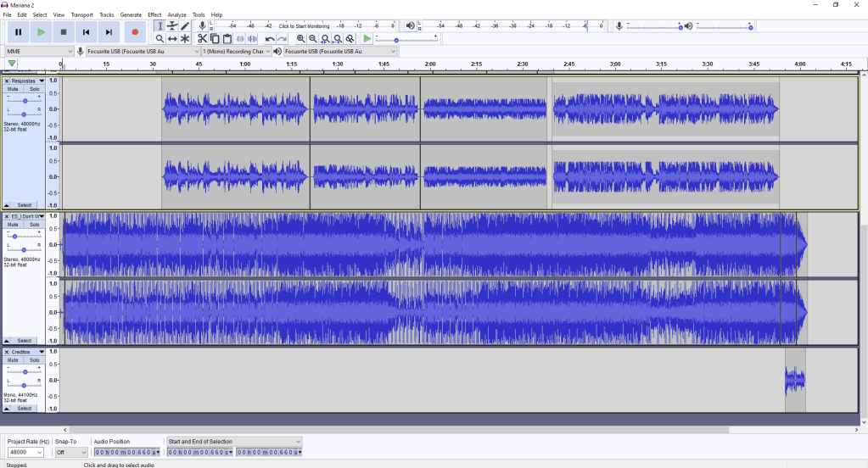Click the Cut scissors icon

pyautogui.click(x=202, y=39)
